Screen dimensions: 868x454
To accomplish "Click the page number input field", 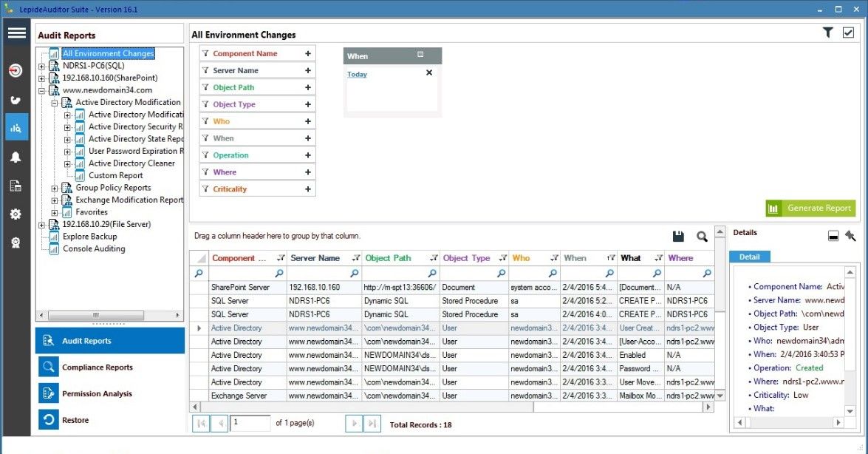I will click(x=250, y=423).
